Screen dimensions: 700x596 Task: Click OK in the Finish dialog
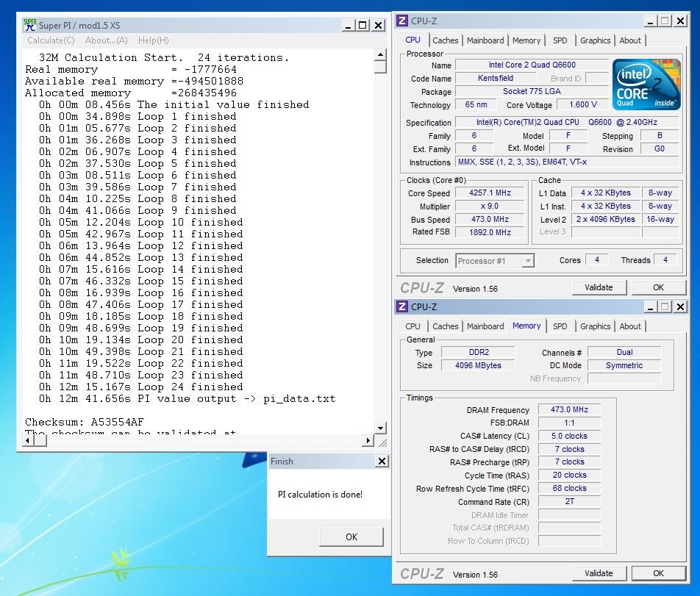(351, 536)
